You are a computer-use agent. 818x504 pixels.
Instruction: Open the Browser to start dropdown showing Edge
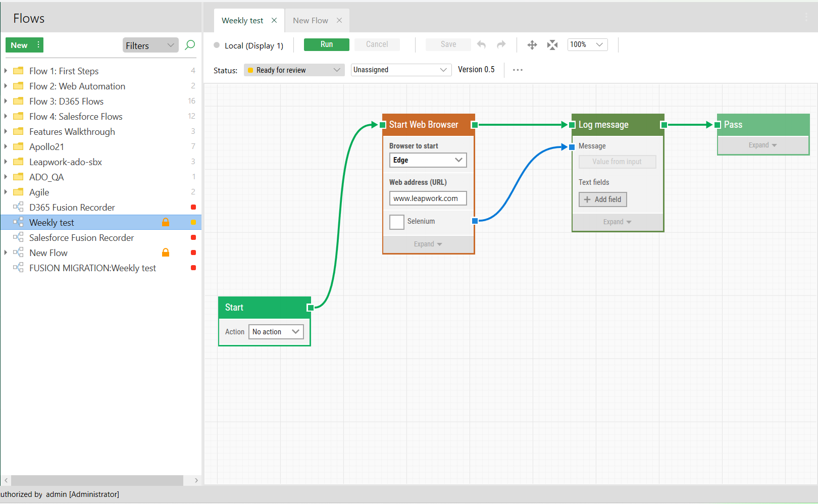tap(428, 160)
